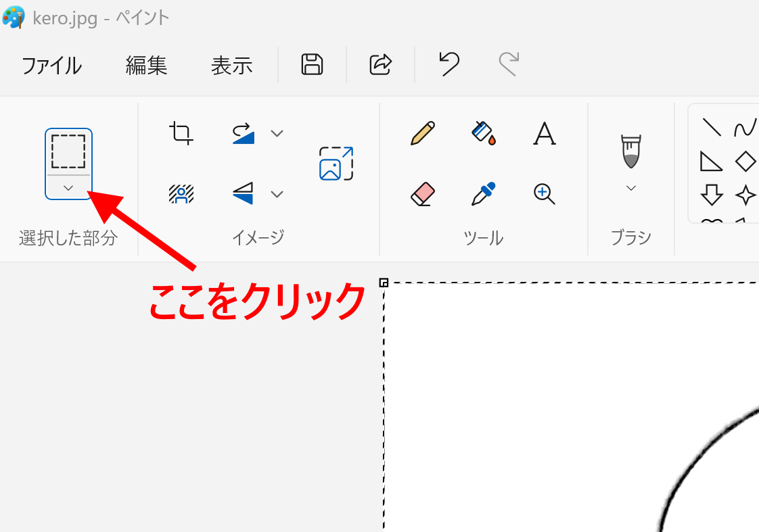Click the Rotate image icon
The image size is (759, 532).
[244, 133]
